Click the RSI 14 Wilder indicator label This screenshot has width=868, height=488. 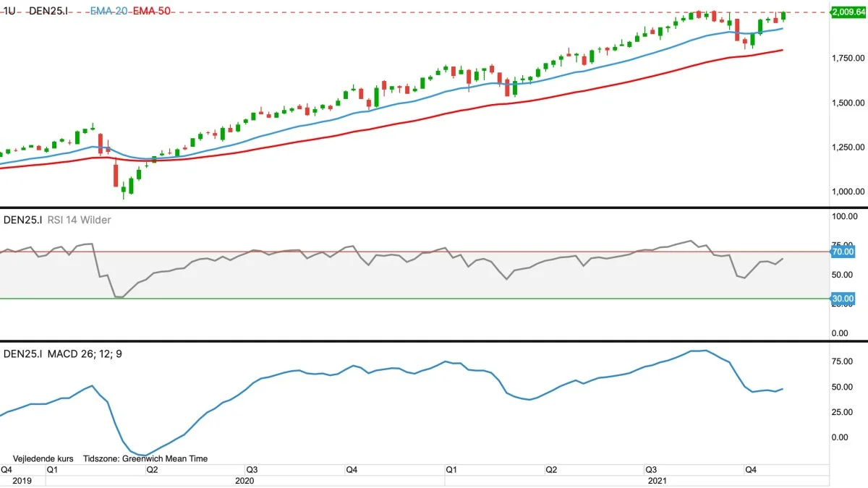[81, 220]
